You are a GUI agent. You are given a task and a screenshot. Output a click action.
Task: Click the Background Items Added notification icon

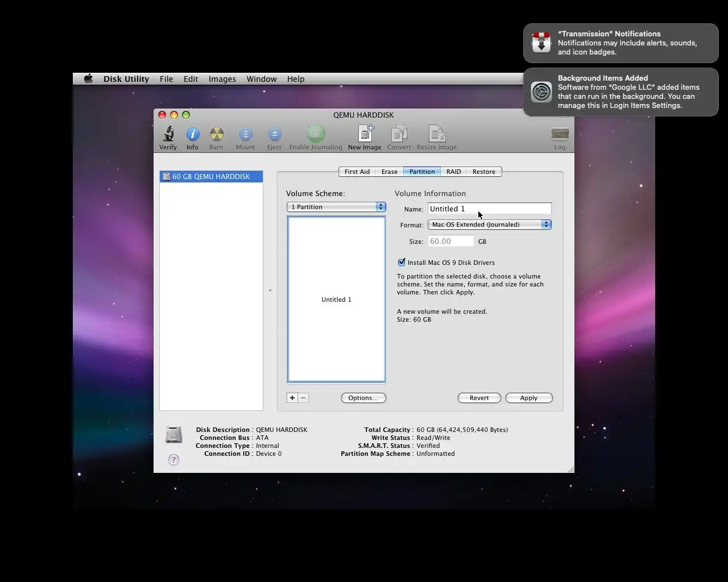(x=541, y=92)
